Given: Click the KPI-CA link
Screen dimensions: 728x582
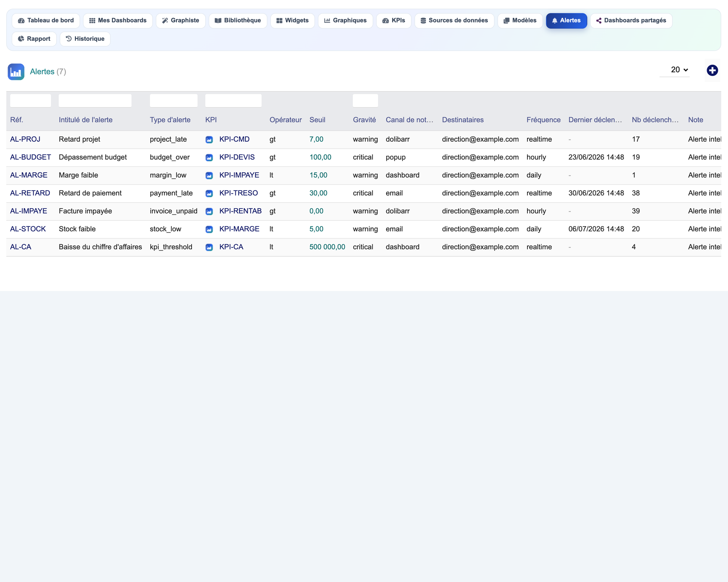Looking at the screenshot, I should coord(231,247).
